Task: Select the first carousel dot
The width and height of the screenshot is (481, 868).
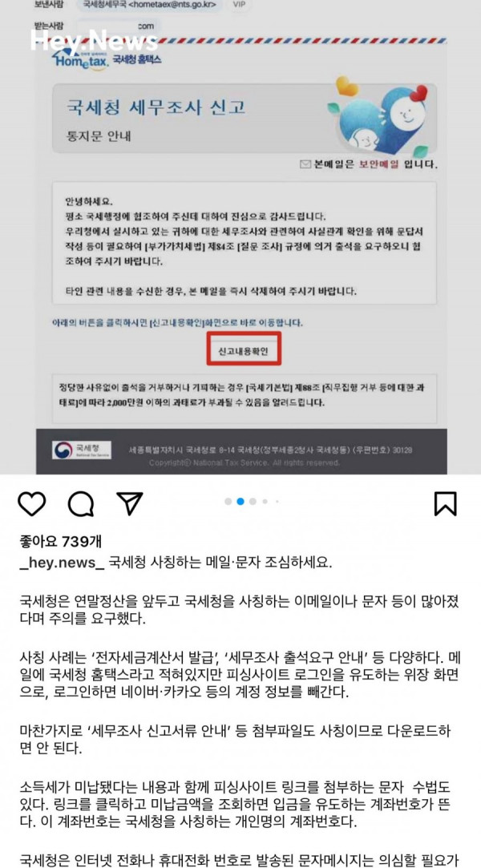Action: [228, 502]
